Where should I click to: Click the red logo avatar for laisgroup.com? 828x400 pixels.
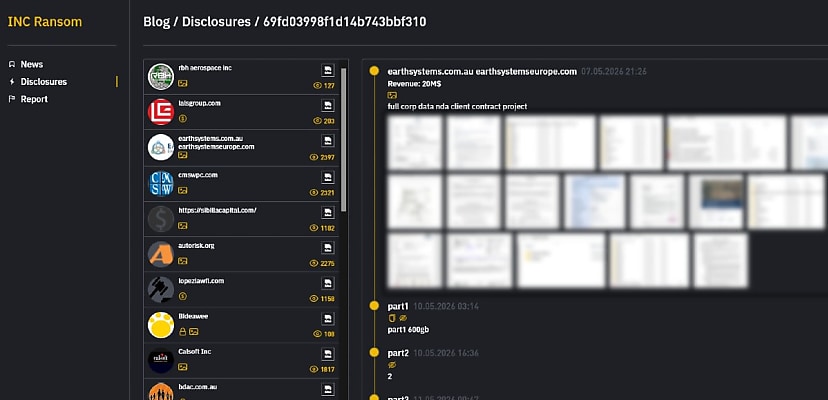pos(161,112)
